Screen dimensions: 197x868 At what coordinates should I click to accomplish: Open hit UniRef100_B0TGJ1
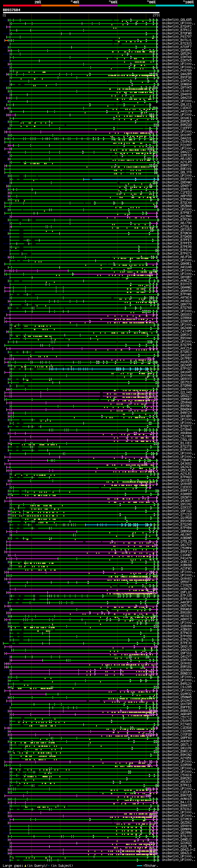(177, 40)
